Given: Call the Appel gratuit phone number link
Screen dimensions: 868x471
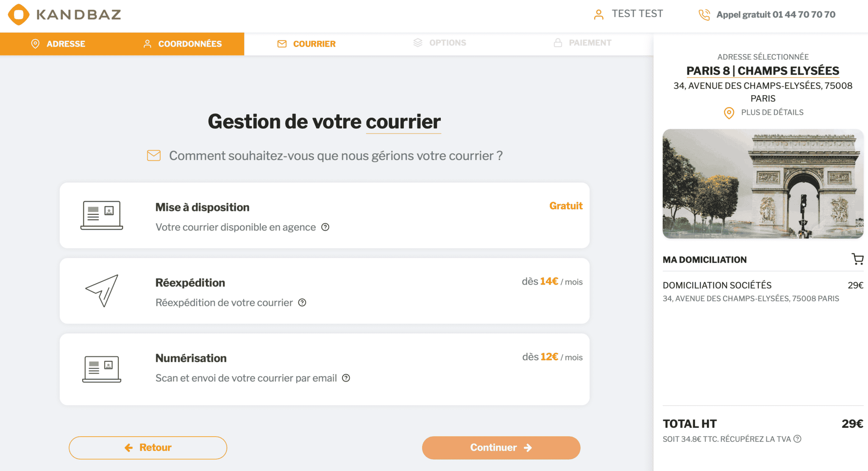Looking at the screenshot, I should pyautogui.click(x=776, y=15).
